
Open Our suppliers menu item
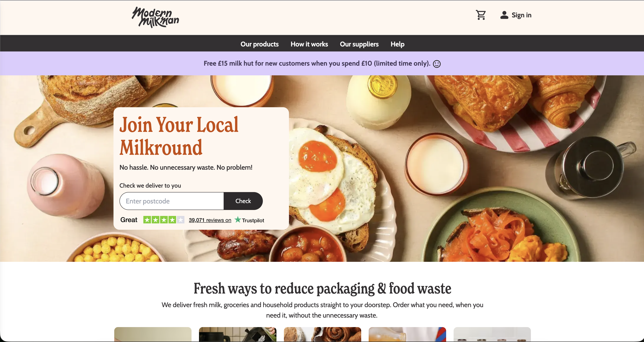[359, 44]
